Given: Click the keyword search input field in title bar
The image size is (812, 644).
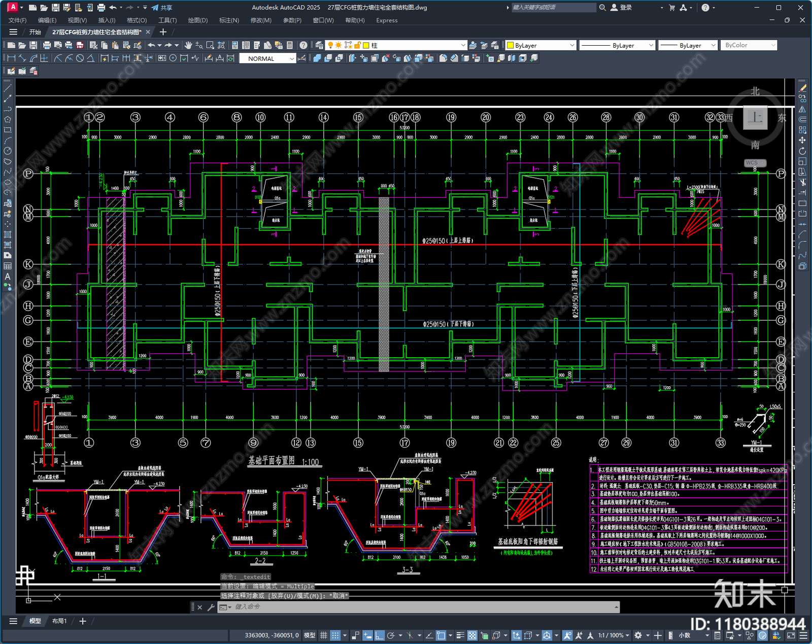Looking at the screenshot, I should click(x=553, y=8).
